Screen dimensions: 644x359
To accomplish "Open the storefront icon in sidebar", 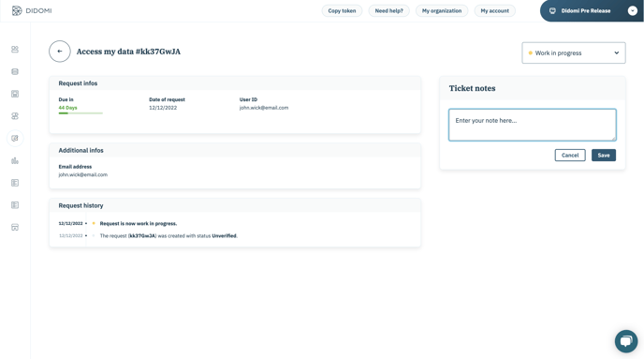I will (x=15, y=227).
